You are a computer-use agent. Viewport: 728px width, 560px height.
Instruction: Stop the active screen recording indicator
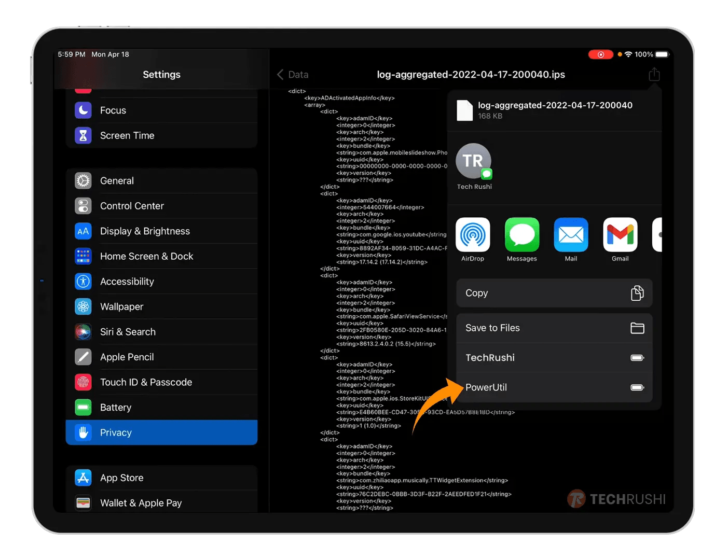coord(600,54)
